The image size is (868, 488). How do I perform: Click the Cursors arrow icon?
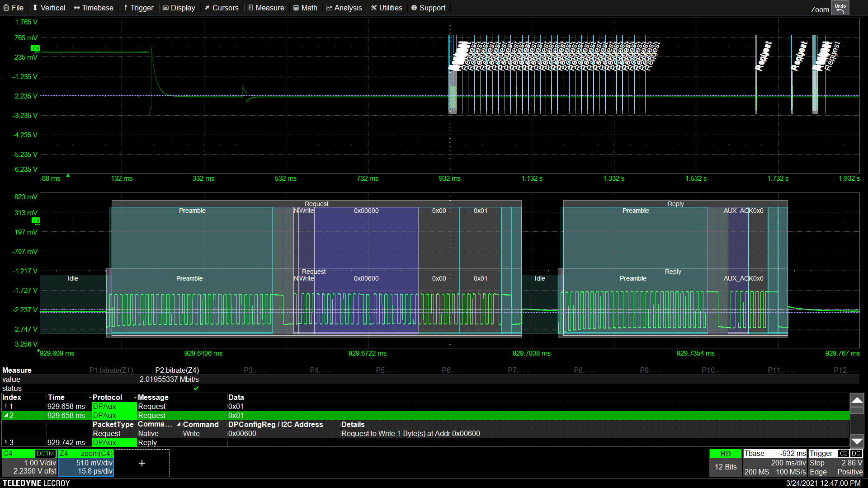pos(207,8)
